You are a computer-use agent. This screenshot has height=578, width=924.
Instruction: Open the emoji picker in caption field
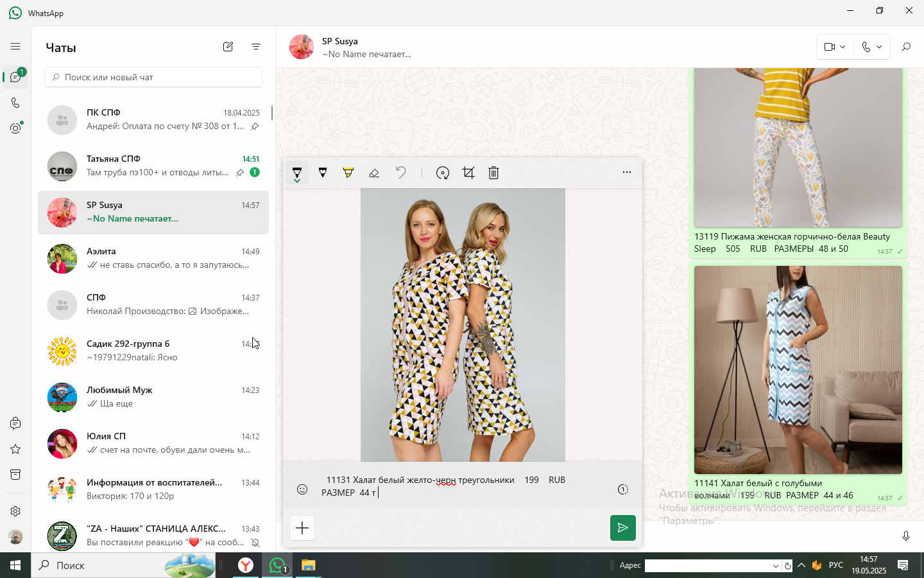(x=302, y=489)
